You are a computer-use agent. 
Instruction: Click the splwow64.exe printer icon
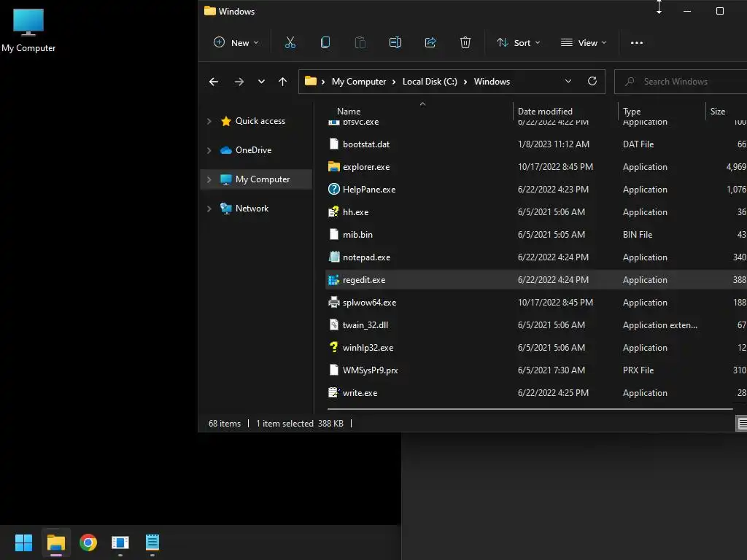pos(334,303)
